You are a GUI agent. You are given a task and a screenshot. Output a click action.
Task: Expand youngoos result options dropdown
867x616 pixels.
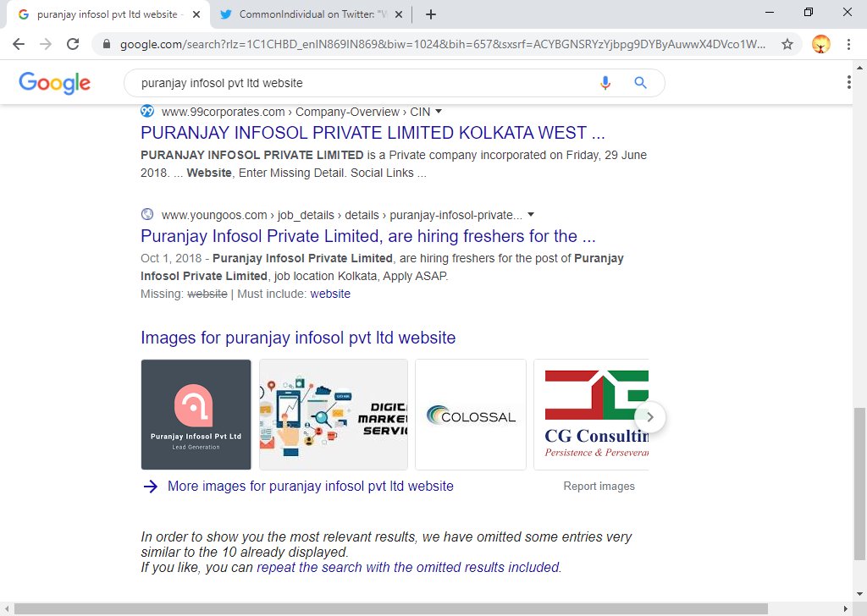(531, 214)
